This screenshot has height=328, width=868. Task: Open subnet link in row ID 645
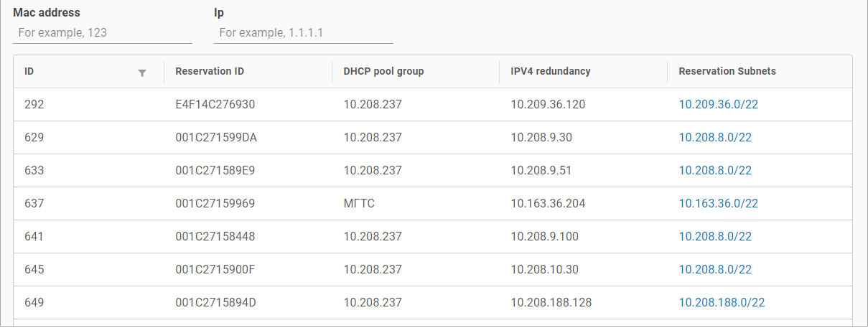pos(715,269)
